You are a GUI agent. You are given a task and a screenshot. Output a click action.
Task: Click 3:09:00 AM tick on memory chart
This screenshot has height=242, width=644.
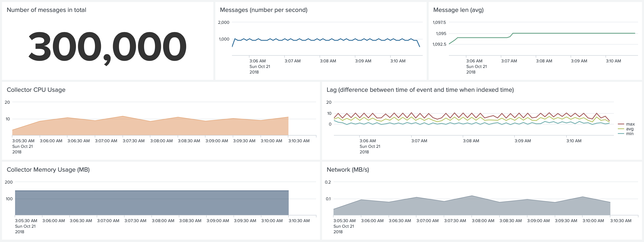click(218, 221)
